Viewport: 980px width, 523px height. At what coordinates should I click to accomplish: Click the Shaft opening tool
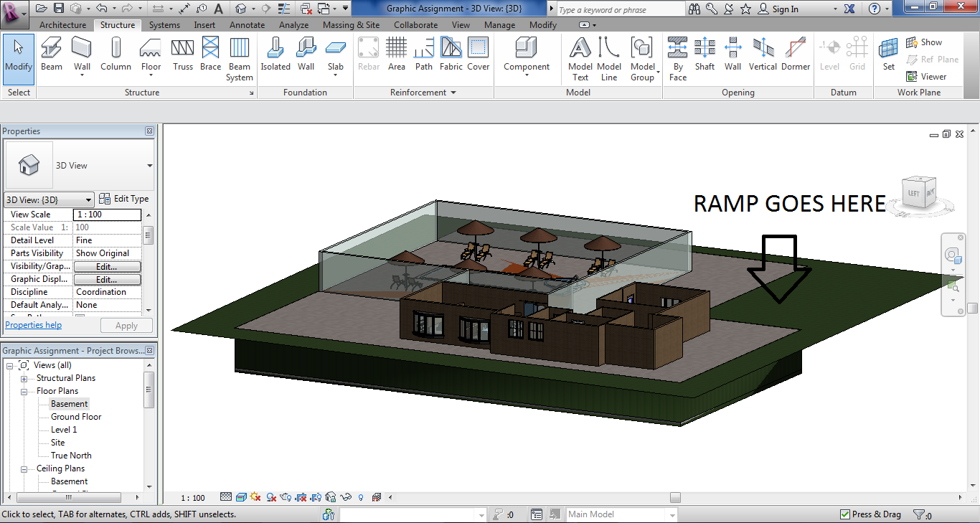click(705, 55)
